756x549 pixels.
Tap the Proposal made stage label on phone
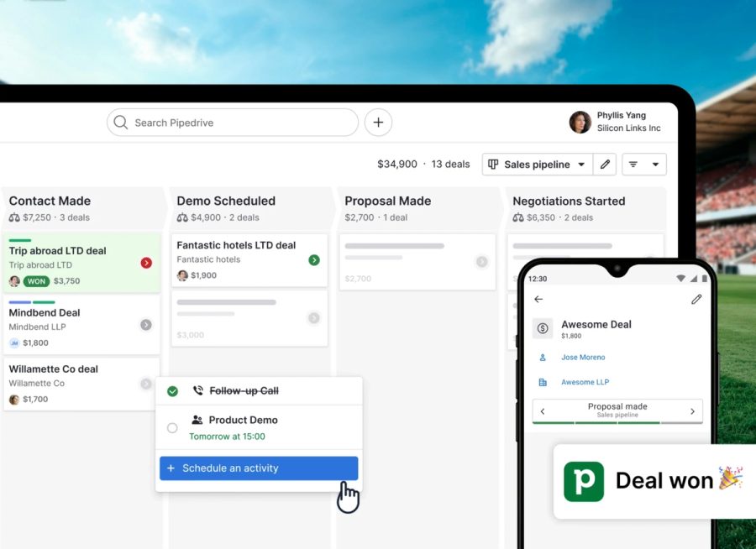[x=617, y=406]
